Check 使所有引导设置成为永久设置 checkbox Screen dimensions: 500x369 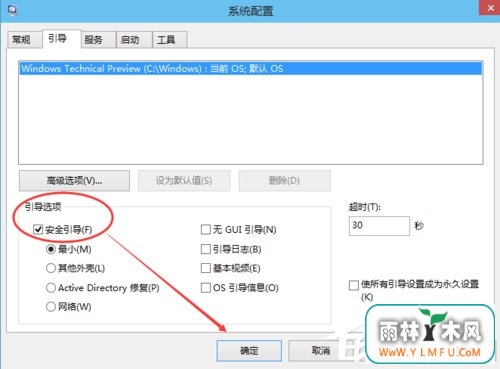[353, 285]
